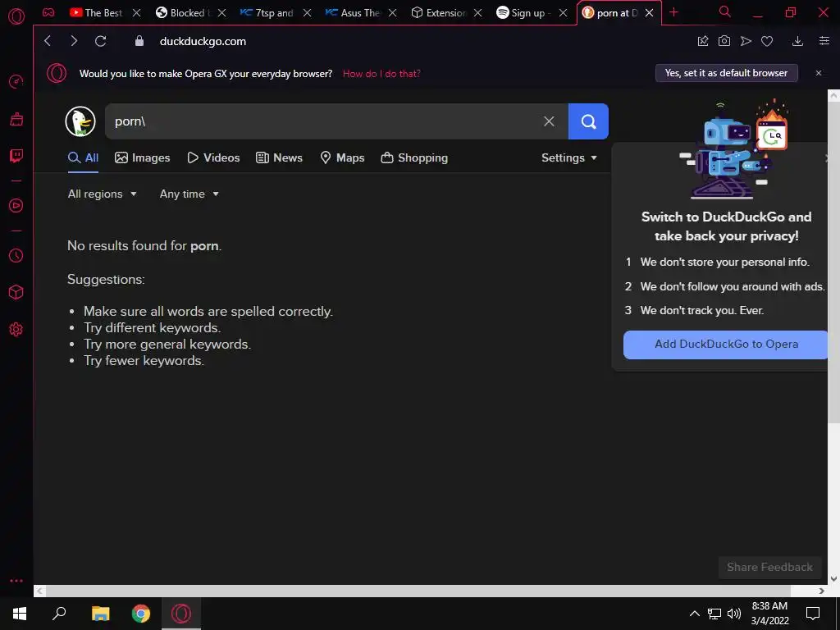Click 'Add DuckDuckGo to Opera' button
This screenshot has width=840, height=630.
click(x=726, y=345)
